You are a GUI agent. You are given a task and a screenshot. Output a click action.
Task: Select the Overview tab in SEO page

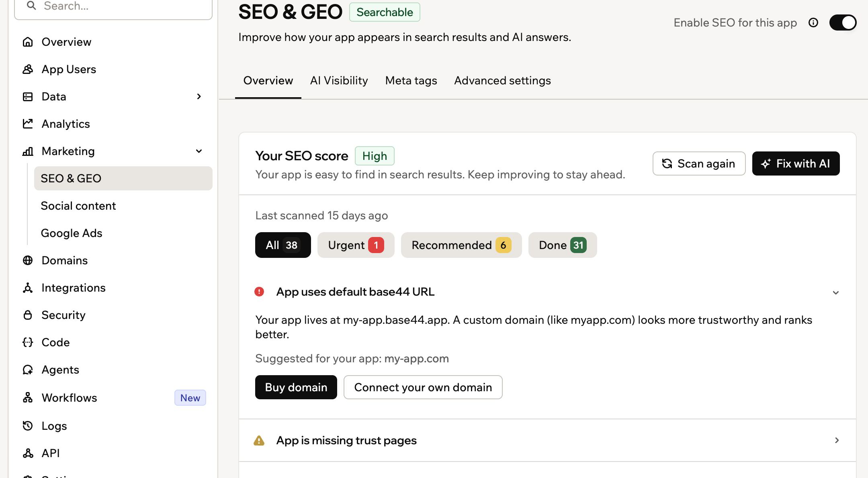pyautogui.click(x=268, y=81)
